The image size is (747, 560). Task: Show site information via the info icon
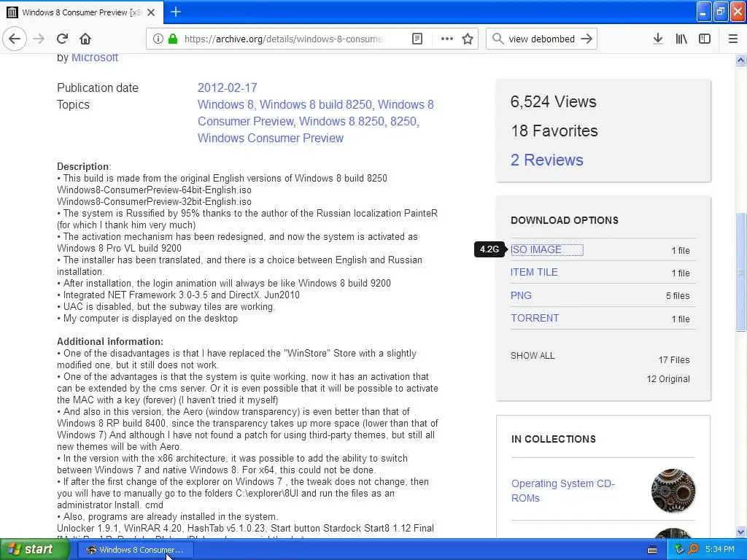point(158,39)
